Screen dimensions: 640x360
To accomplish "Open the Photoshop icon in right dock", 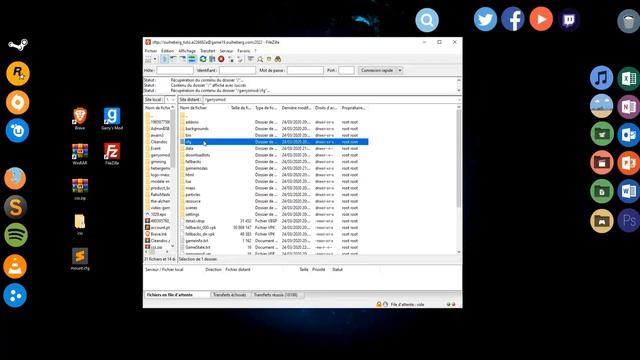I will tap(629, 220).
